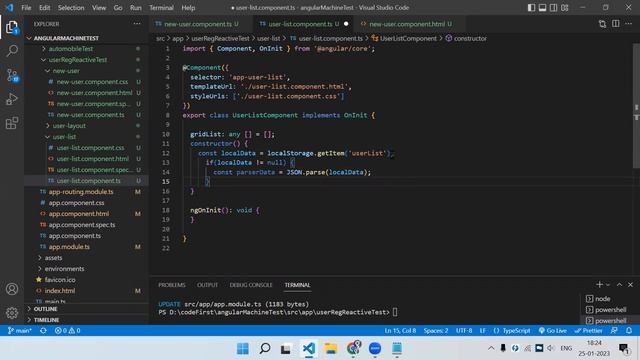Expand the TIMELINE section
The height and width of the screenshot is (360, 640).
point(46,320)
